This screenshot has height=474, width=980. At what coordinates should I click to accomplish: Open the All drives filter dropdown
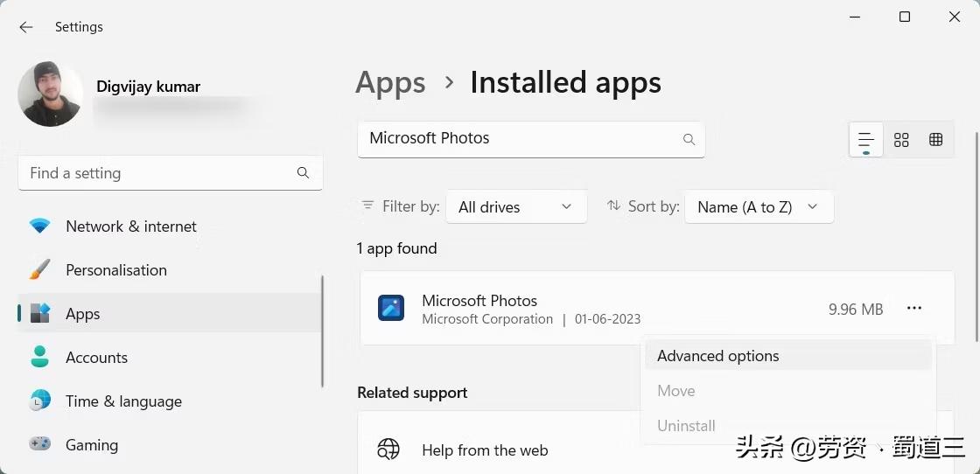click(x=516, y=206)
